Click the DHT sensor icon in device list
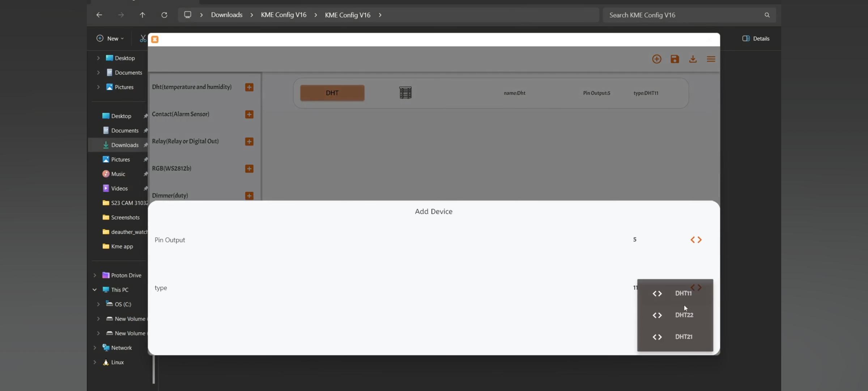This screenshot has width=868, height=391. point(405,92)
